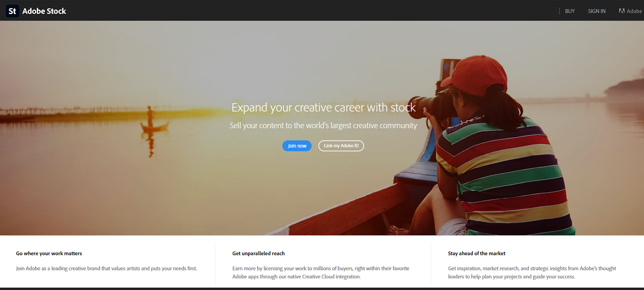644x290 pixels.
Task: Click the Link my Adobe ID button
Action: coord(341,146)
